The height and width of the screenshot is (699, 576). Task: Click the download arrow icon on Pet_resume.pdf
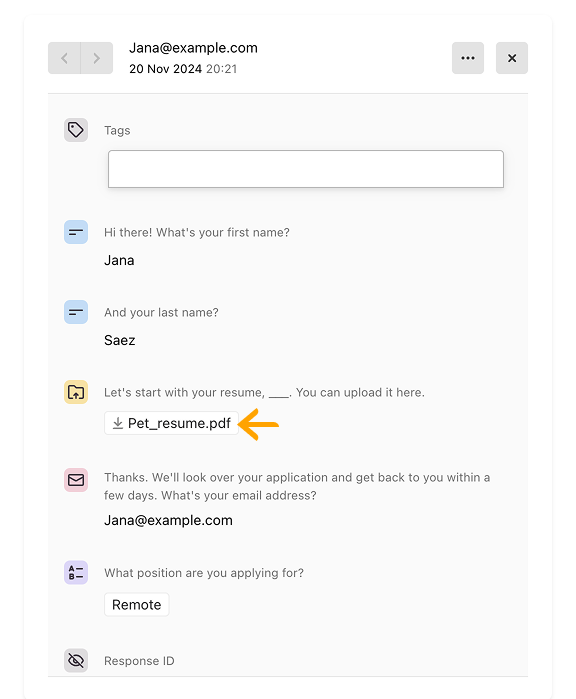(118, 423)
